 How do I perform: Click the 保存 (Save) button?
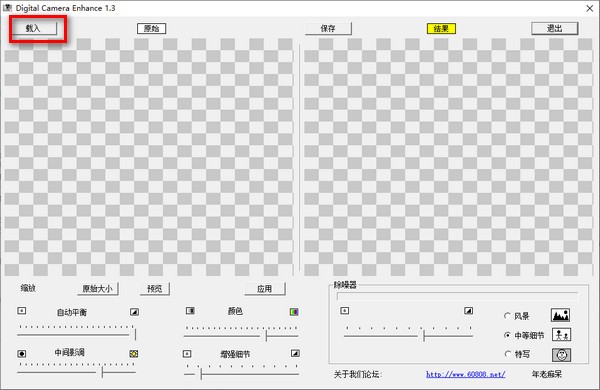click(x=328, y=28)
